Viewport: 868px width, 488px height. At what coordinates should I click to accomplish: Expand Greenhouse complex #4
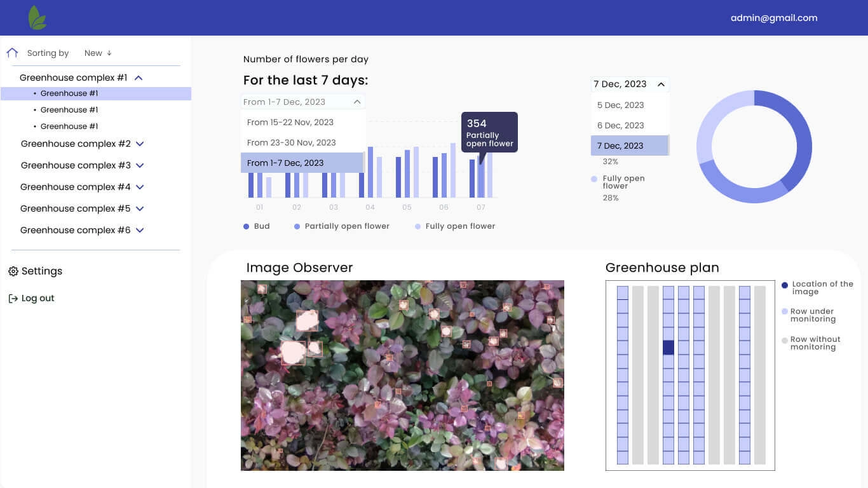(140, 187)
